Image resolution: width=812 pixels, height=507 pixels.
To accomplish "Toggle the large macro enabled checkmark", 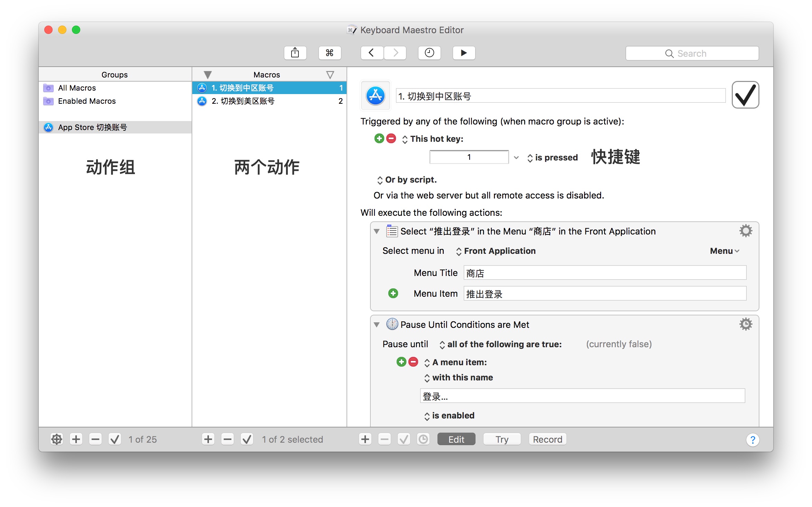I will (x=745, y=95).
